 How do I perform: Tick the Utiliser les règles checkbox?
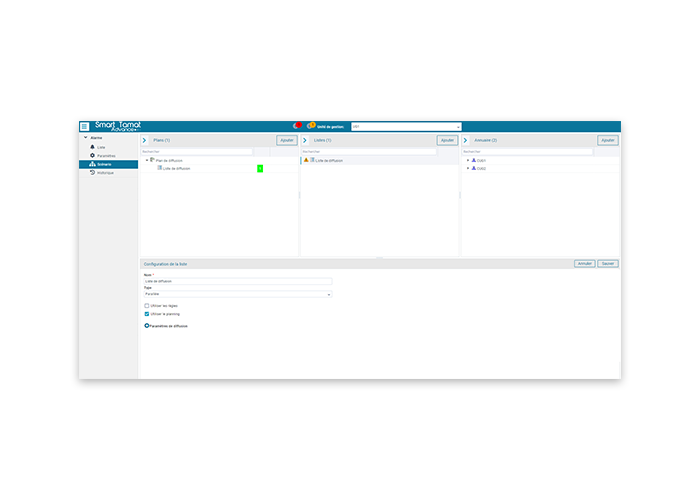pos(146,306)
